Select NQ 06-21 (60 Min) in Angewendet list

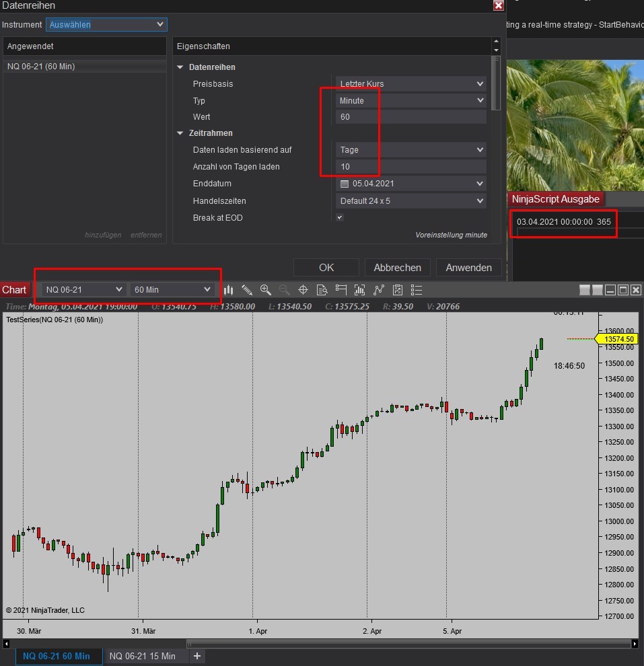85,67
